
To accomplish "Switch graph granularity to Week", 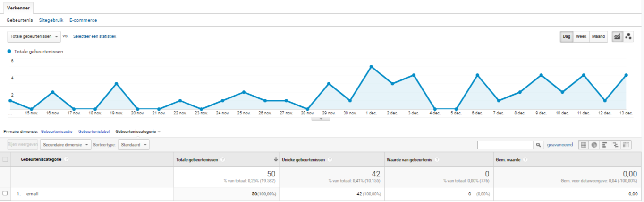I will 581,36.
